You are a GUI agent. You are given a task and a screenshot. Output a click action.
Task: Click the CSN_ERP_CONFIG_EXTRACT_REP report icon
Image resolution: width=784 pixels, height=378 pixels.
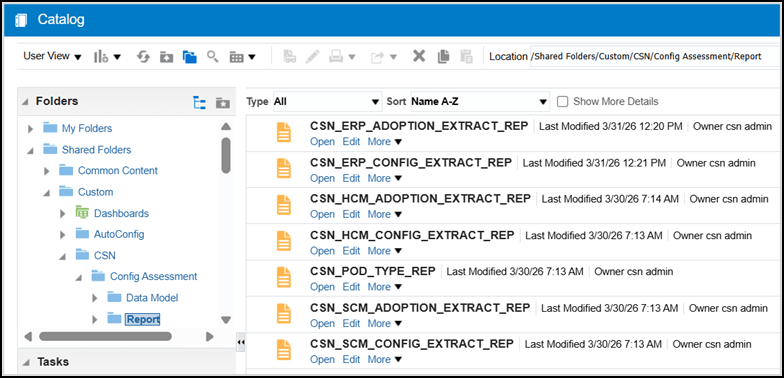284,169
